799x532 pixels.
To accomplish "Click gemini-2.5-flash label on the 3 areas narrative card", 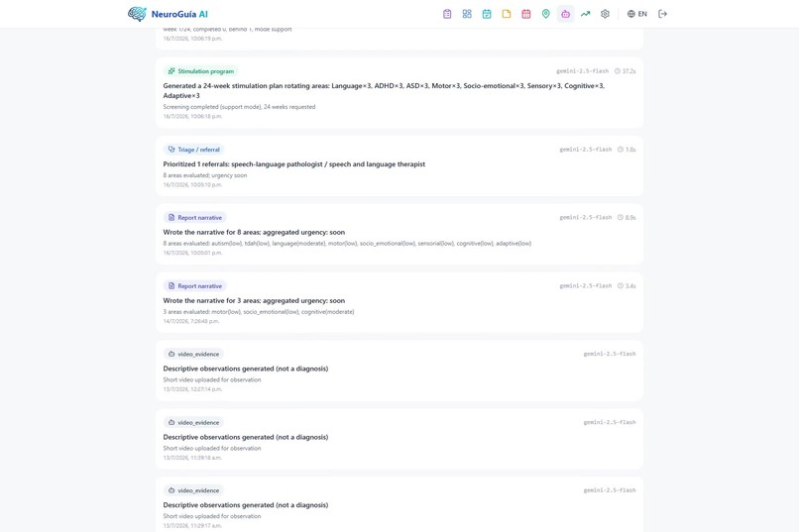I will [586, 286].
